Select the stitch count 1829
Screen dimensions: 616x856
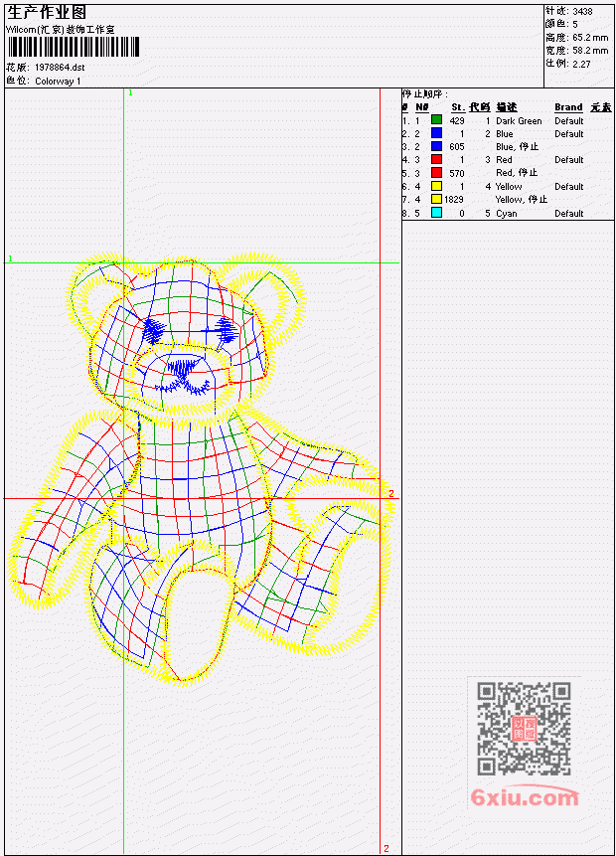(454, 199)
